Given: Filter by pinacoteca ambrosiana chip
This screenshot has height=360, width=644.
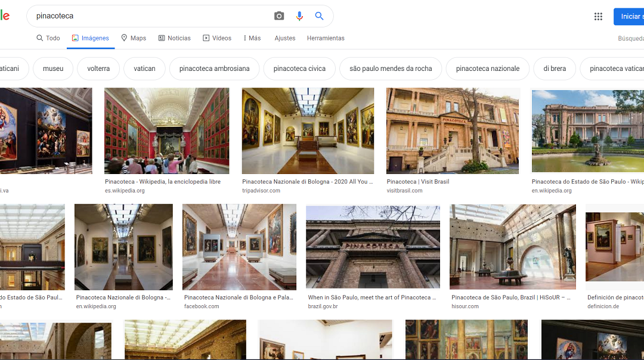Looking at the screenshot, I should point(214,69).
